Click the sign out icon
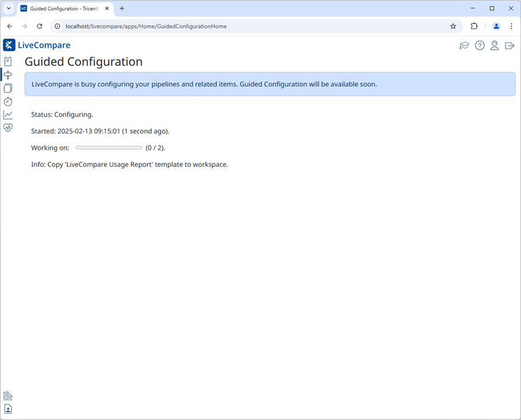Screen dimensions: 521x420 click(510, 45)
